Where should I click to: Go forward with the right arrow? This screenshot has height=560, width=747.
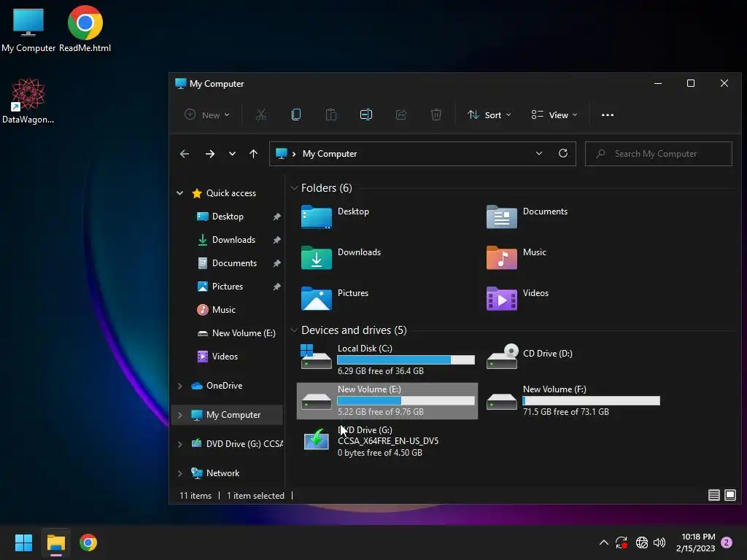click(209, 154)
